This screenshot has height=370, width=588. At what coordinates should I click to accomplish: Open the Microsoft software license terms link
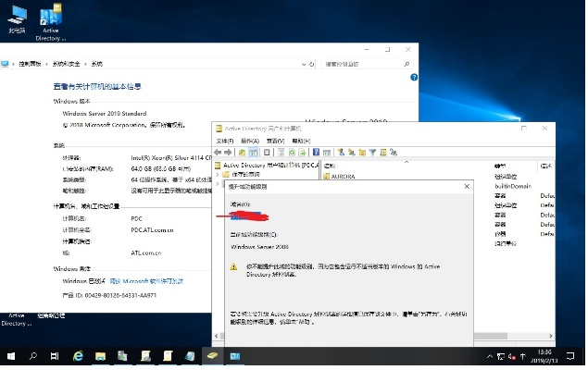coord(146,281)
